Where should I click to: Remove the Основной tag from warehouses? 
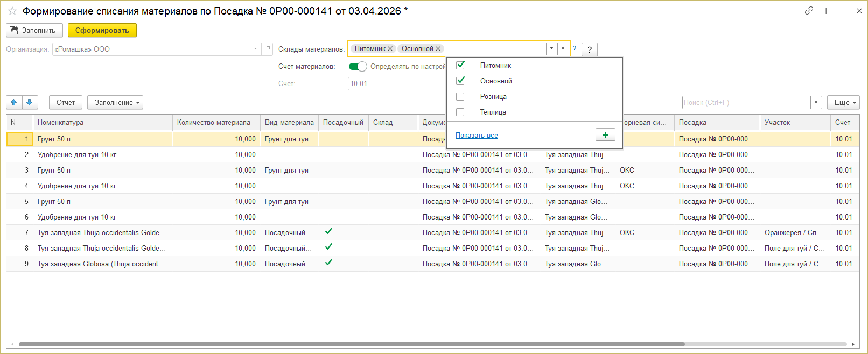click(x=438, y=49)
